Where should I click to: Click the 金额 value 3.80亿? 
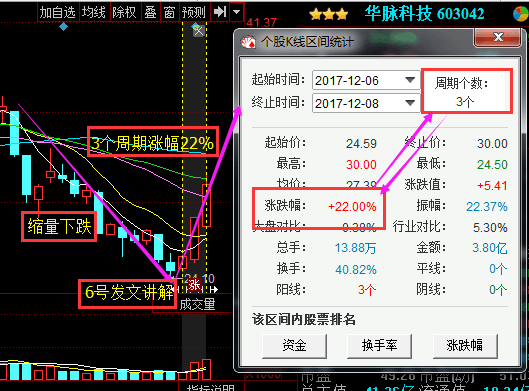coord(490,248)
